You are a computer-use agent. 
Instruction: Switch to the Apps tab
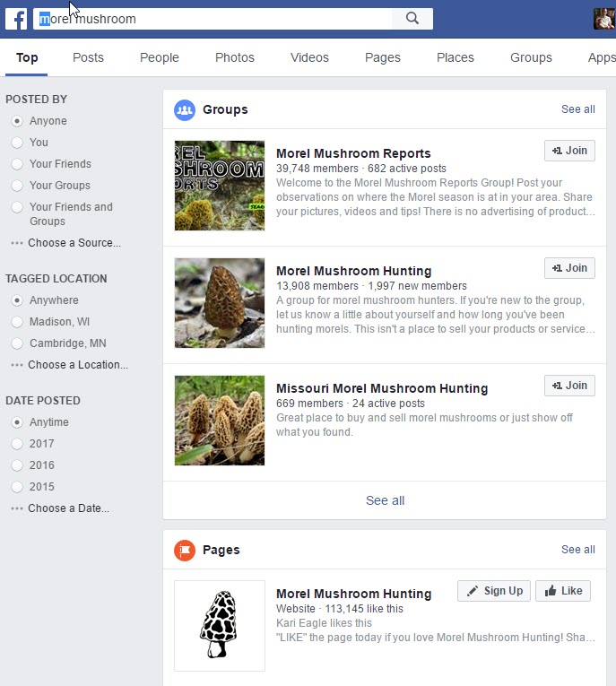coord(602,57)
